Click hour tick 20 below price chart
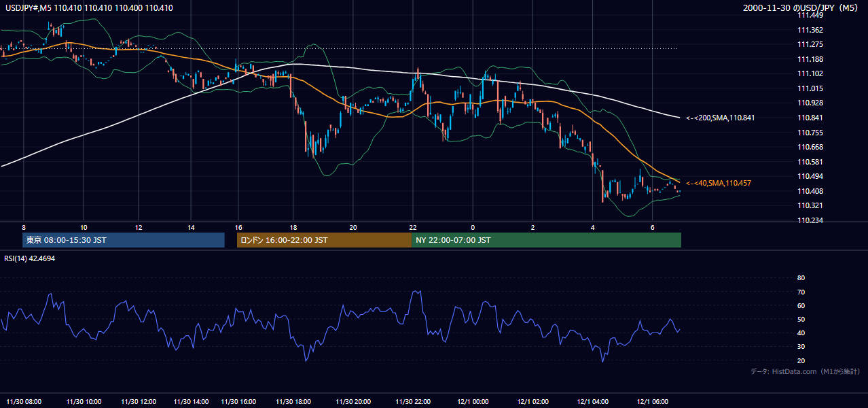Image resolution: width=868 pixels, height=408 pixels. (353, 226)
